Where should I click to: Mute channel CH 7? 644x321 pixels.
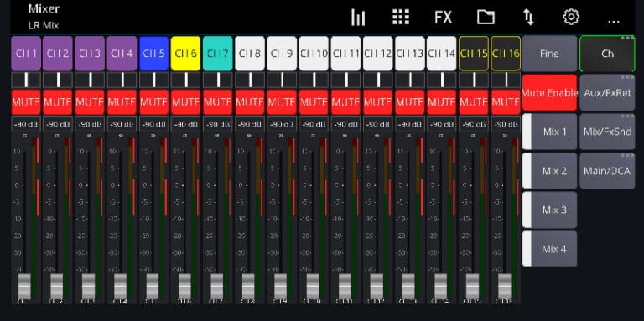pos(218,101)
